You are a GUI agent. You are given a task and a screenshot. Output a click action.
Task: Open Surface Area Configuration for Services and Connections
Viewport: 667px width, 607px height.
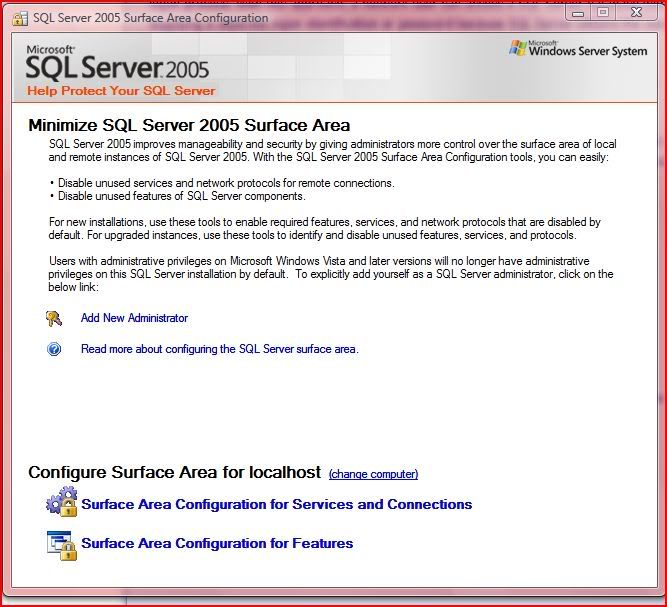coord(276,504)
